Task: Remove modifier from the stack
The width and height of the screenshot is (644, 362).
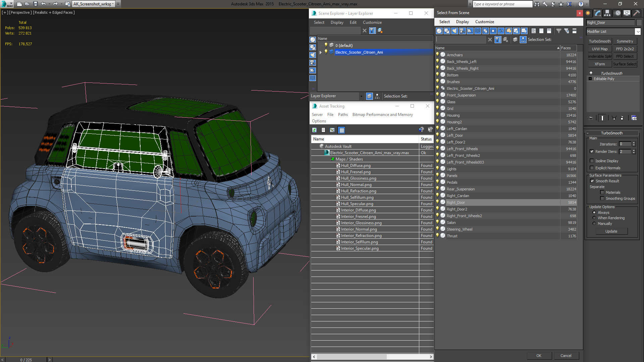Action: coord(622,118)
